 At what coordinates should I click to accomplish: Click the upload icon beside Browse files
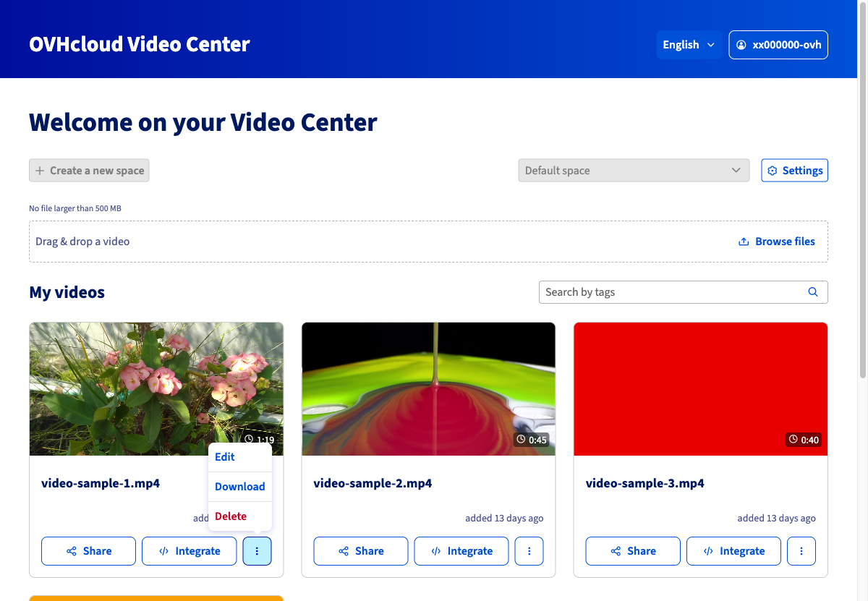tap(743, 241)
